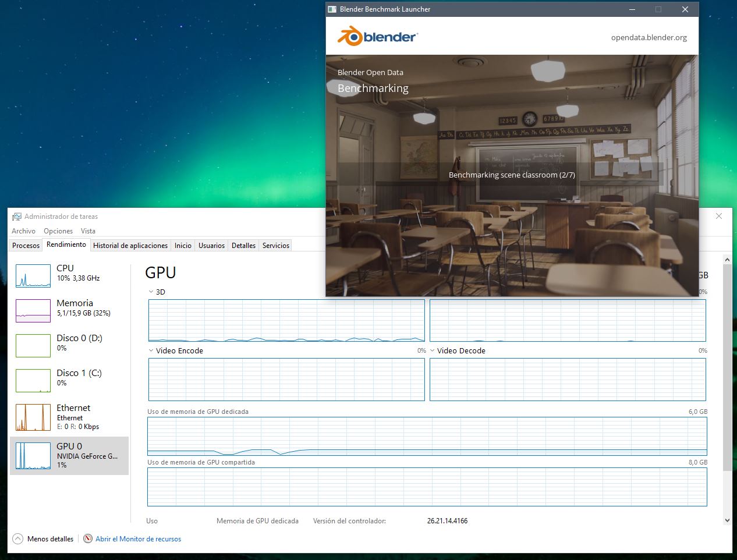Switch to the Procesos tab
This screenshot has height=560, width=737.
pos(26,246)
